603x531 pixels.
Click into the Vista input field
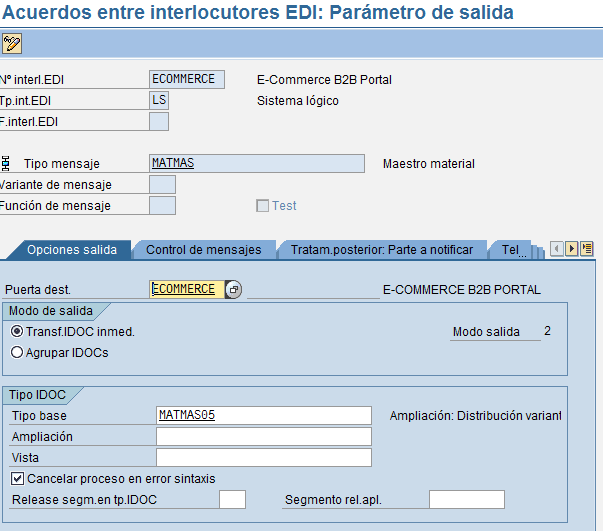coord(263,457)
